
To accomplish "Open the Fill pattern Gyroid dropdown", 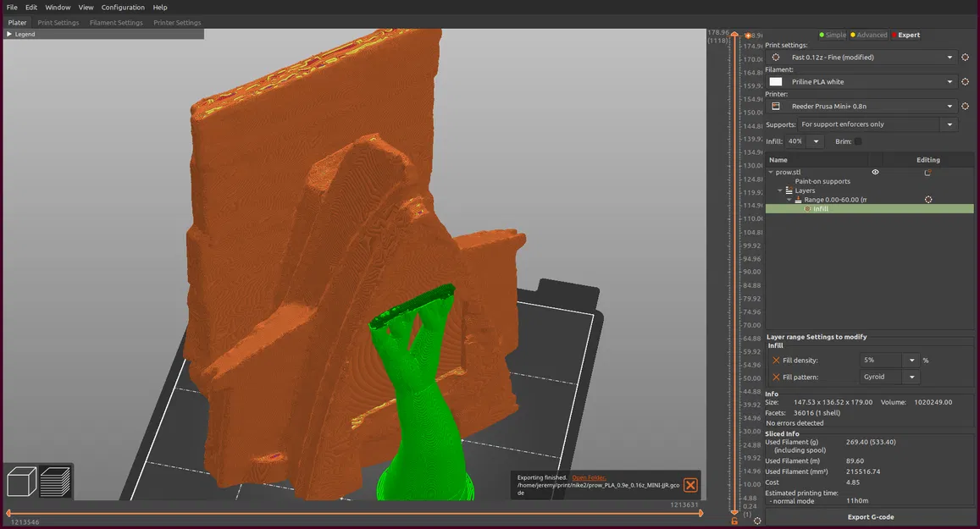I will coord(912,377).
